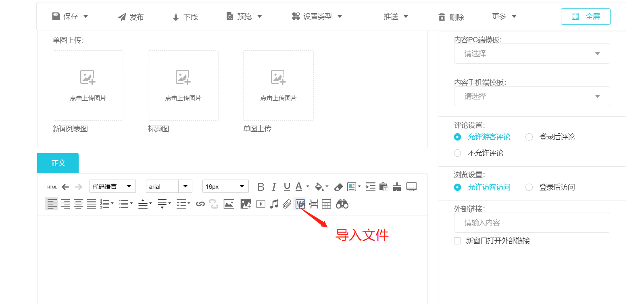Upload an image for 标题图
644x304 pixels.
[183, 85]
